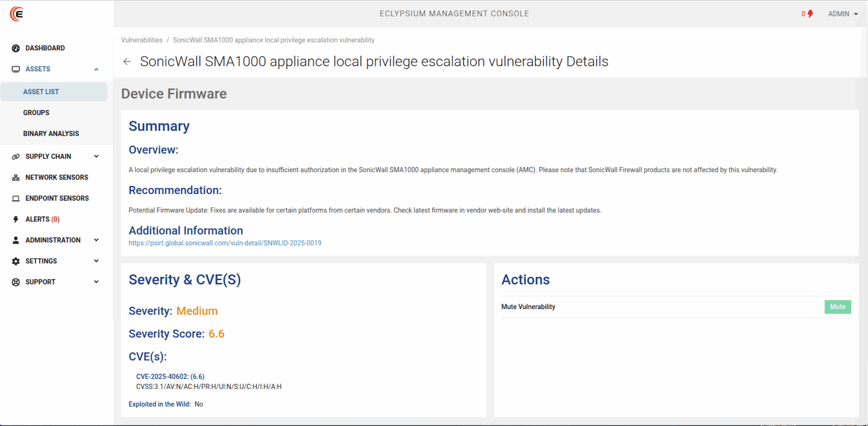
Task: Select Asset List in the sidebar
Action: pyautogui.click(x=41, y=92)
